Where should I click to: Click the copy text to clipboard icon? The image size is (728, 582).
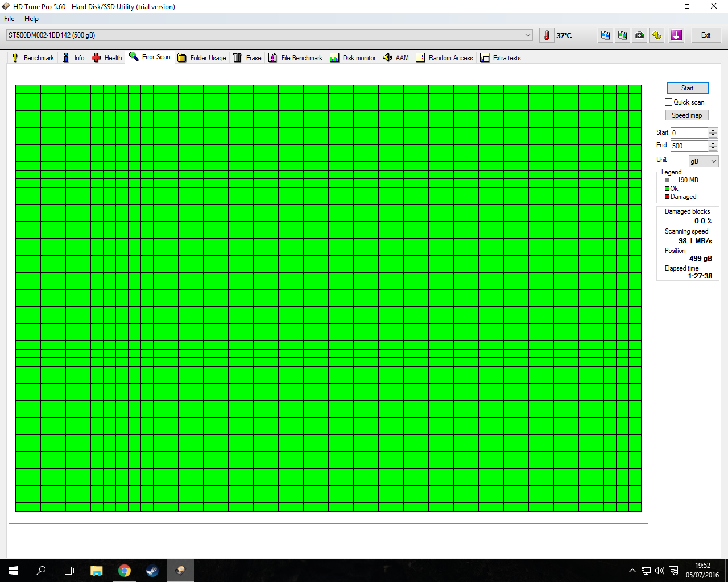click(x=605, y=35)
